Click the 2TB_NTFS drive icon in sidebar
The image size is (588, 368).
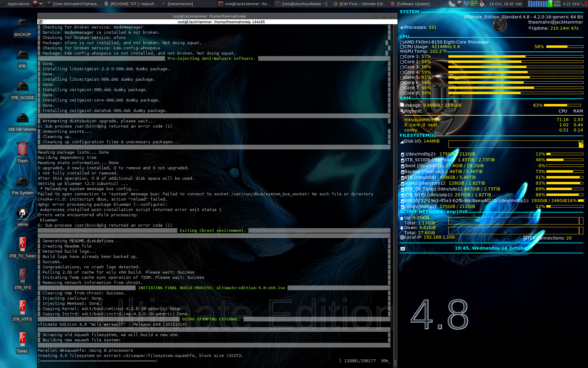click(x=21, y=308)
